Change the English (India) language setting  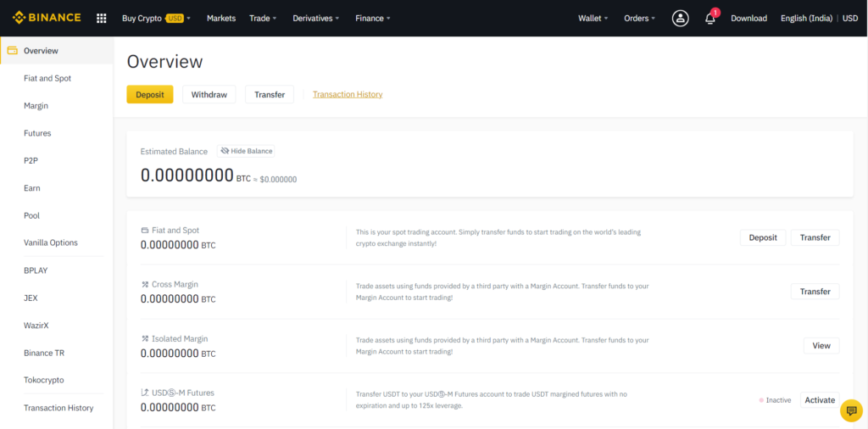[806, 19]
